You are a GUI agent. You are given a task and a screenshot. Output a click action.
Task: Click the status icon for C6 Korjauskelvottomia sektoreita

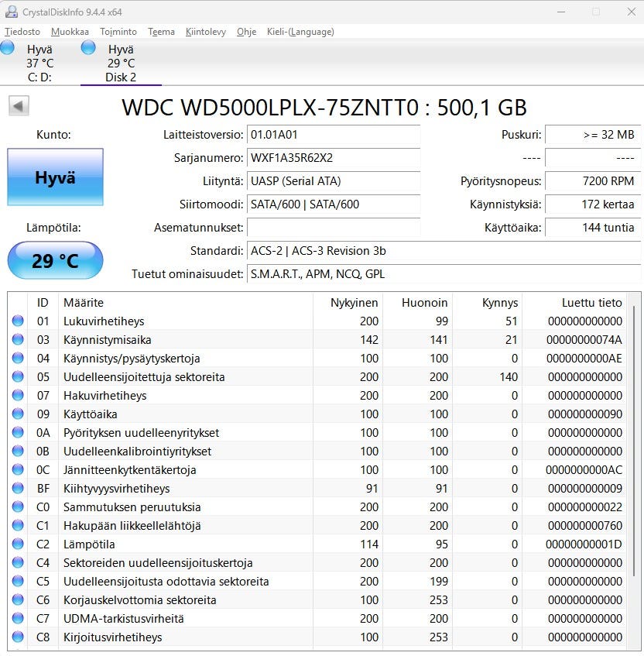point(18,599)
